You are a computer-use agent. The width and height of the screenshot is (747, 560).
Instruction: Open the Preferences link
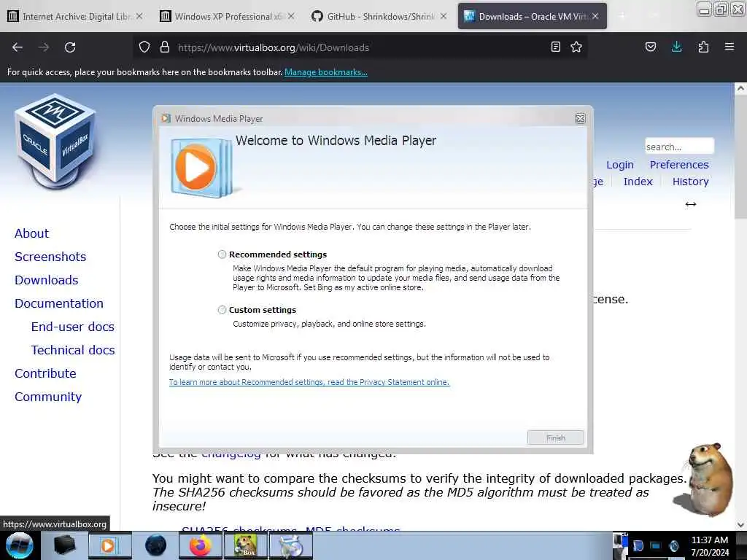[x=679, y=165]
